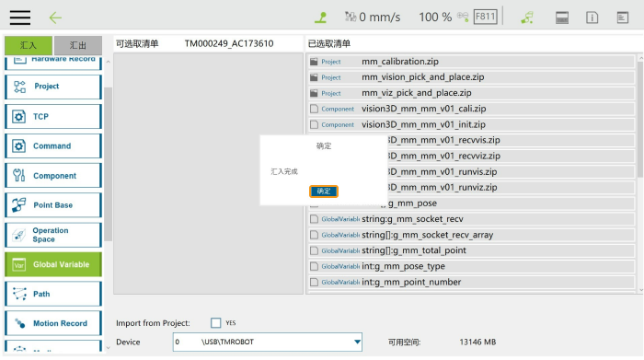Open the display panel icon in top bar
644x360 pixels.
click(562, 17)
